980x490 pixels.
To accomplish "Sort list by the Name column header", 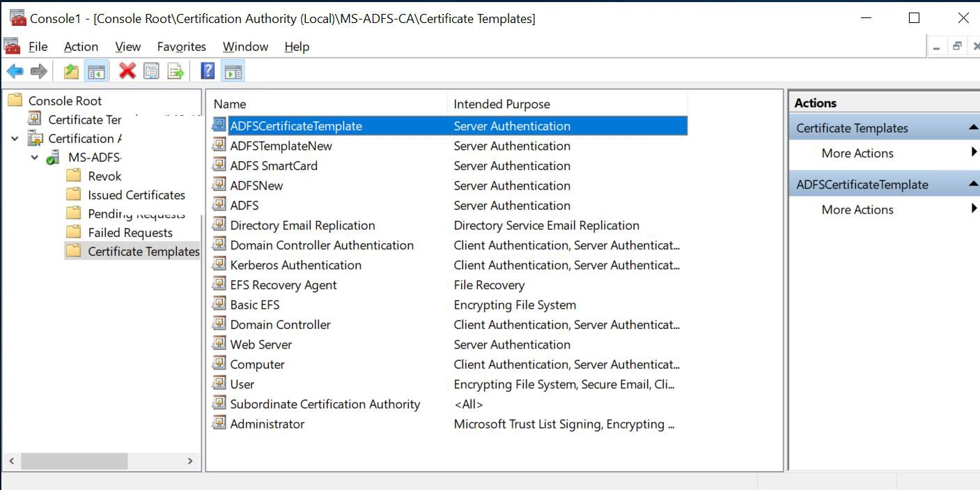I will coord(327,104).
